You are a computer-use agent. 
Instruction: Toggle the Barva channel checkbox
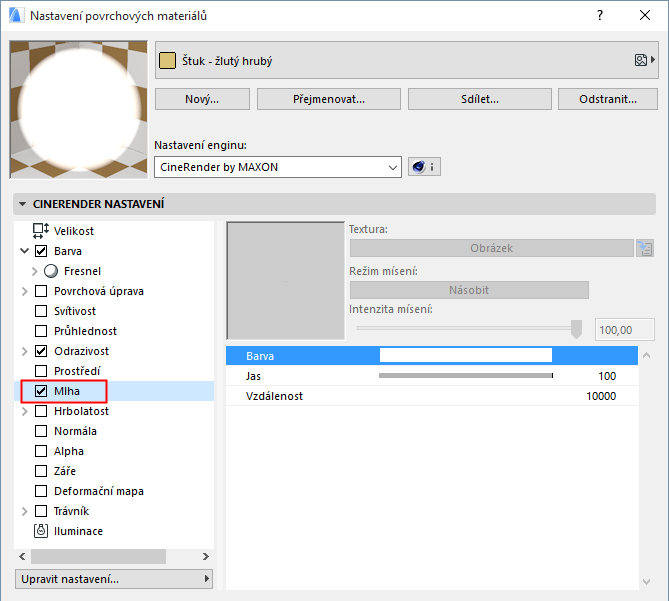pos(41,251)
